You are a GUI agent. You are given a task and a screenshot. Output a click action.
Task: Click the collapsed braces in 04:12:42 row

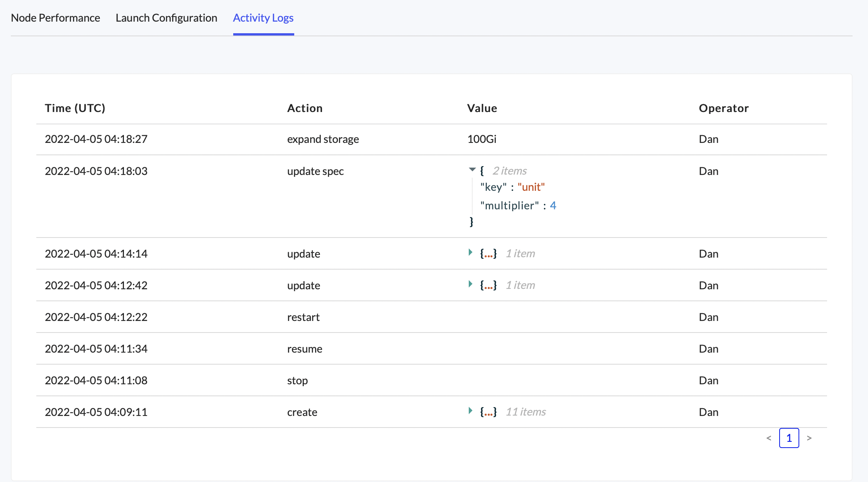coord(488,285)
